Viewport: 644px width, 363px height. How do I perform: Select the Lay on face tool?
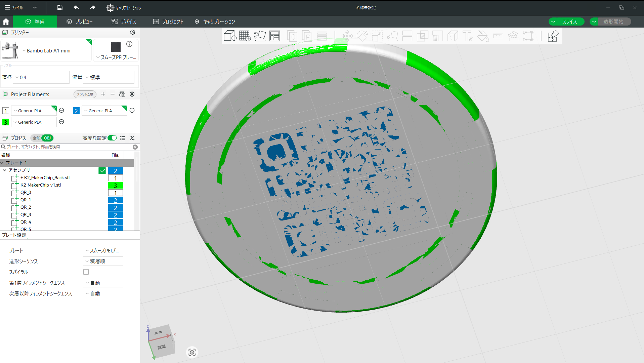(x=392, y=36)
